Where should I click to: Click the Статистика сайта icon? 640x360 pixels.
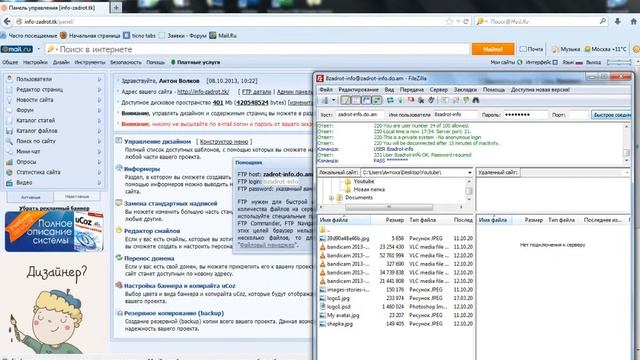coord(9,172)
